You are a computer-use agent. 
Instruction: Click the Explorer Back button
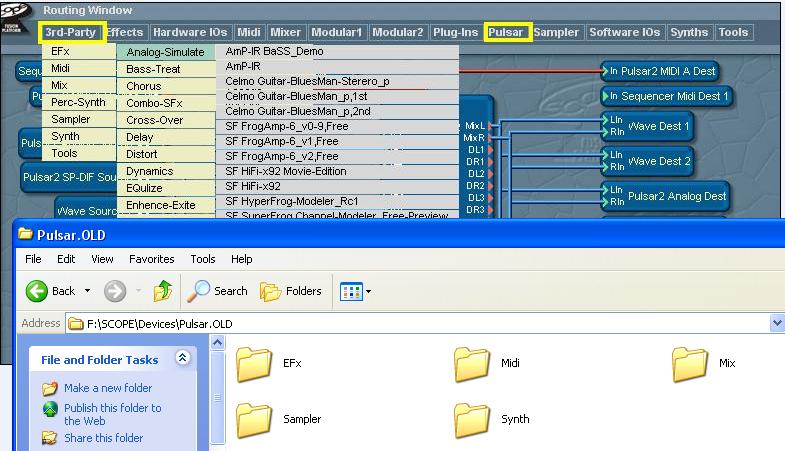click(x=50, y=291)
